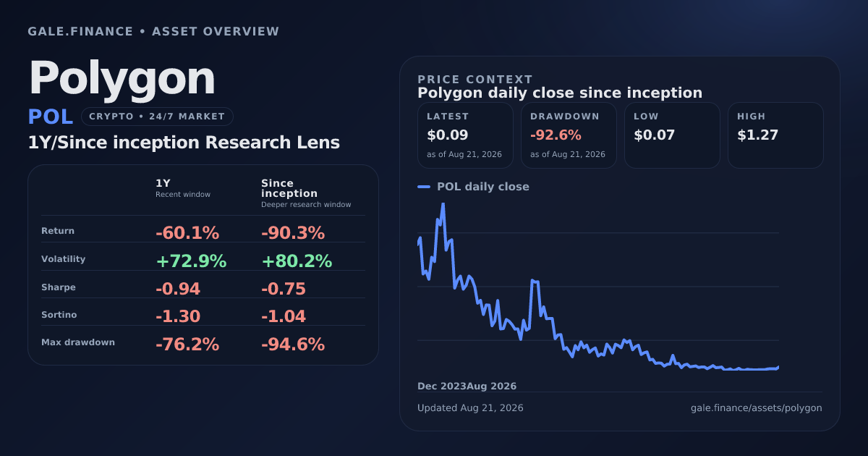Click the Updated Aug 21, 2026 footer text

(470, 408)
